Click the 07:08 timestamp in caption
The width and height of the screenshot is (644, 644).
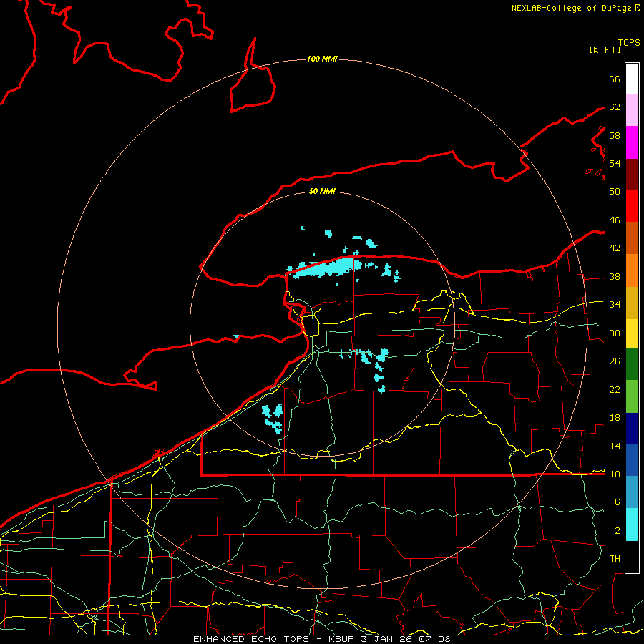point(434,639)
